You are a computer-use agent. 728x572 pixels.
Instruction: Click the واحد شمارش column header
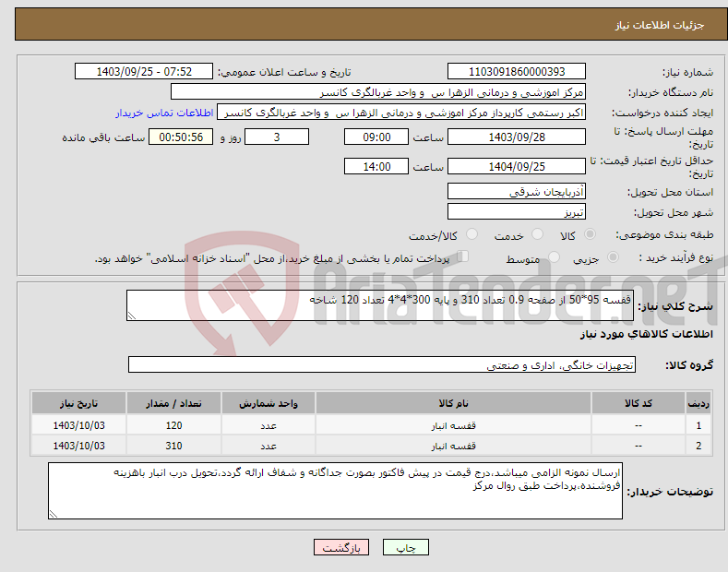(269, 403)
